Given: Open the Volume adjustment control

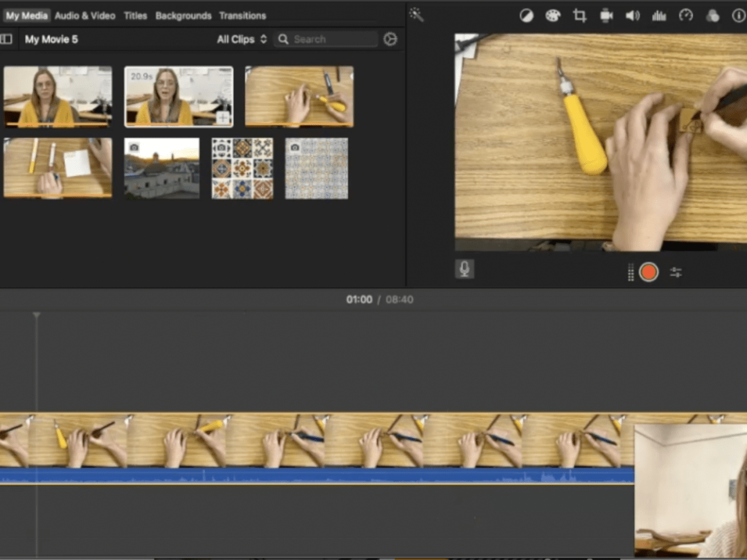Looking at the screenshot, I should tap(632, 16).
